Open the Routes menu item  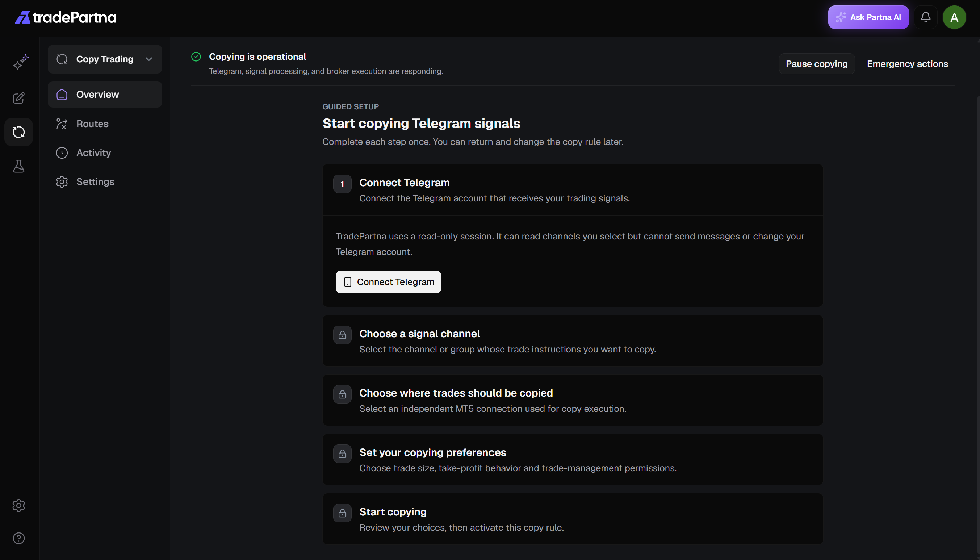point(105,124)
